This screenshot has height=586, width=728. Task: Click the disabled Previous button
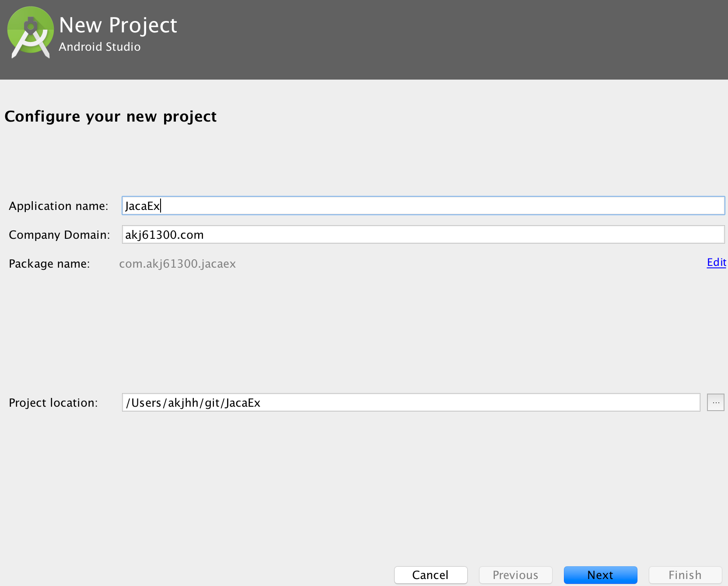515,575
